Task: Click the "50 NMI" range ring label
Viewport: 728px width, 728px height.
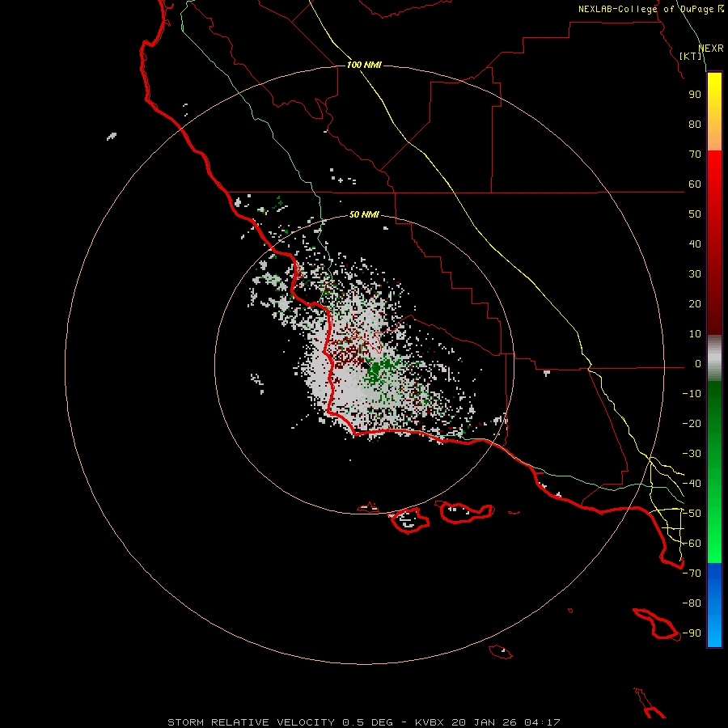Action: pos(364,214)
